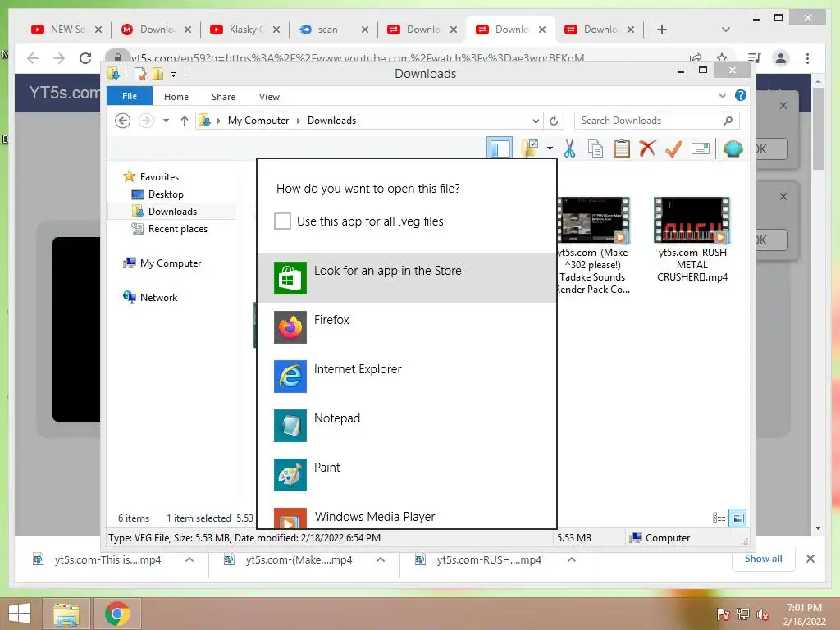Open the File ribbon tab
840x630 pixels.
(130, 97)
